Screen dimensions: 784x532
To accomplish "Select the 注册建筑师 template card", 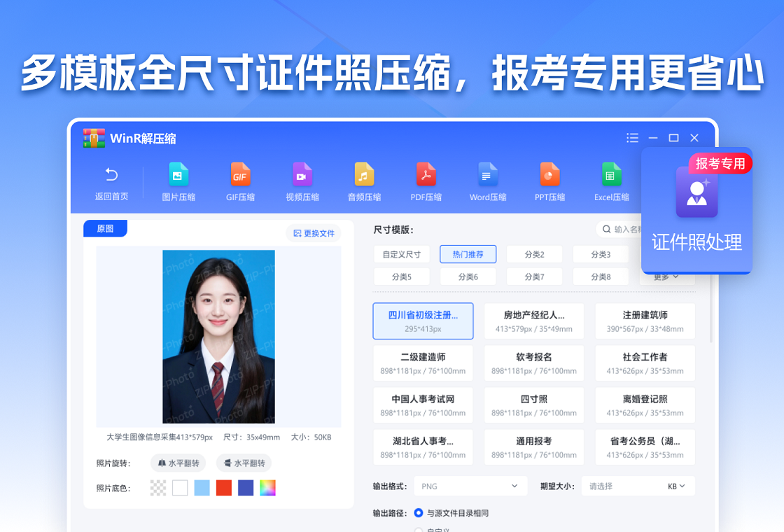I will pyautogui.click(x=645, y=321).
